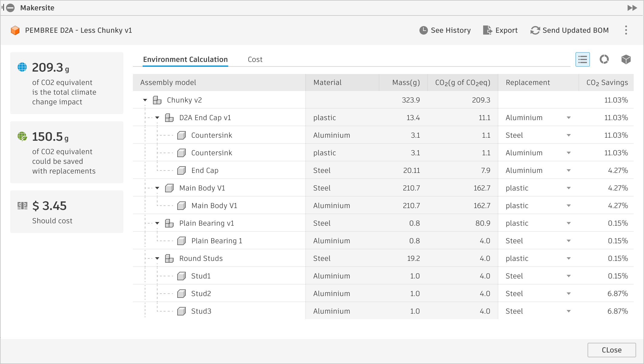Select the Plain Bearing 1 row label
Viewport: 644px width, 364px height.
coord(217,241)
